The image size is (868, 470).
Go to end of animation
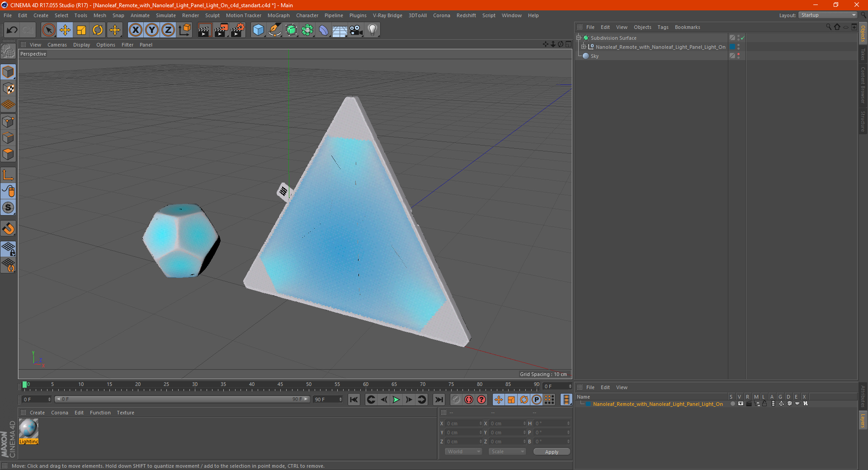pos(439,399)
